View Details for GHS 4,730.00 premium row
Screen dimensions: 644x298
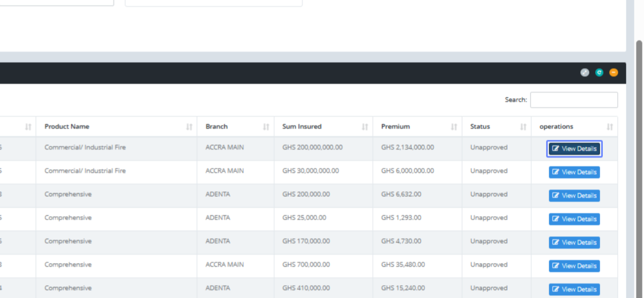[x=574, y=243]
